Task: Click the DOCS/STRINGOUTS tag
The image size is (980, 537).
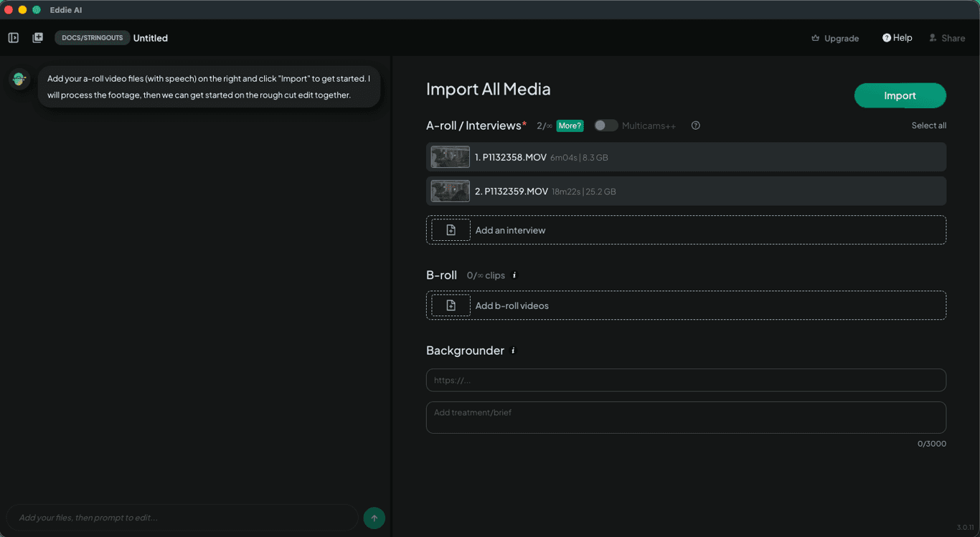Action: pyautogui.click(x=93, y=38)
